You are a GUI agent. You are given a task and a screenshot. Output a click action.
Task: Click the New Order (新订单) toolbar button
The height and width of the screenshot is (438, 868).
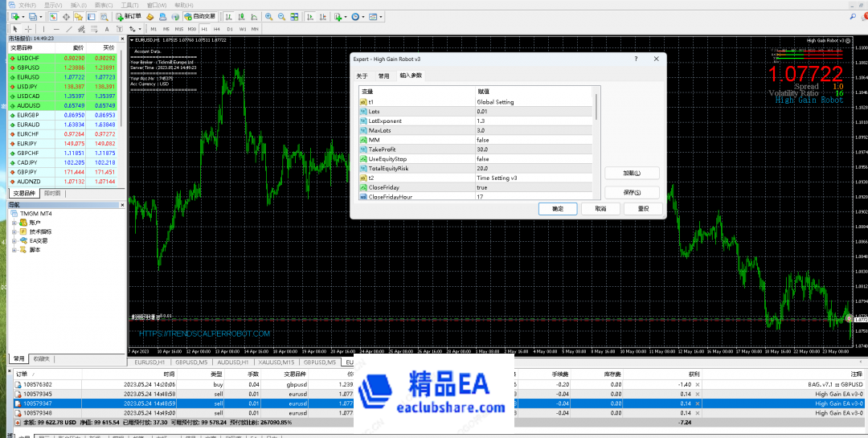[127, 16]
